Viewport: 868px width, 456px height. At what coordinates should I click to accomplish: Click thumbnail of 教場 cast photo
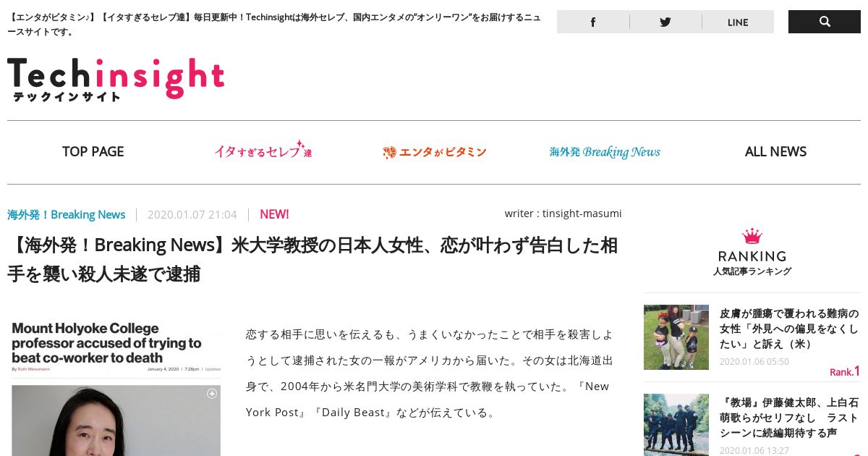click(x=676, y=425)
